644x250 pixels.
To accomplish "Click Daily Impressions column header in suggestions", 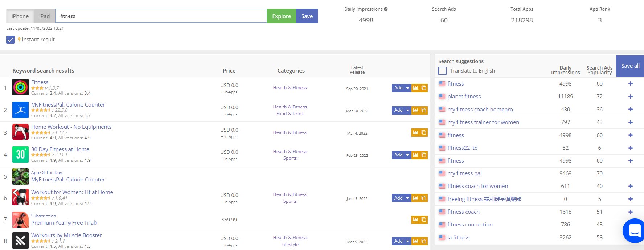I will pos(565,70).
